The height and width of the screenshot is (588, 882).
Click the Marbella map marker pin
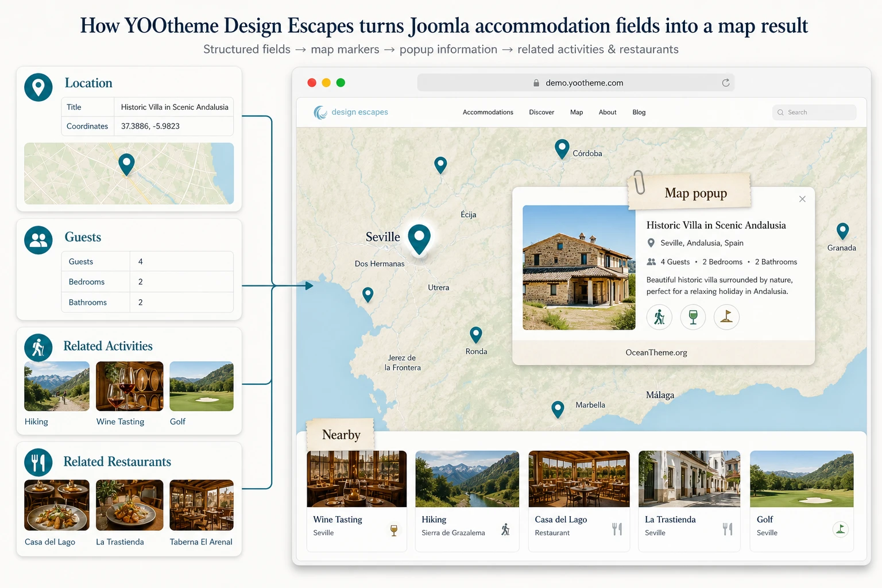[558, 409]
